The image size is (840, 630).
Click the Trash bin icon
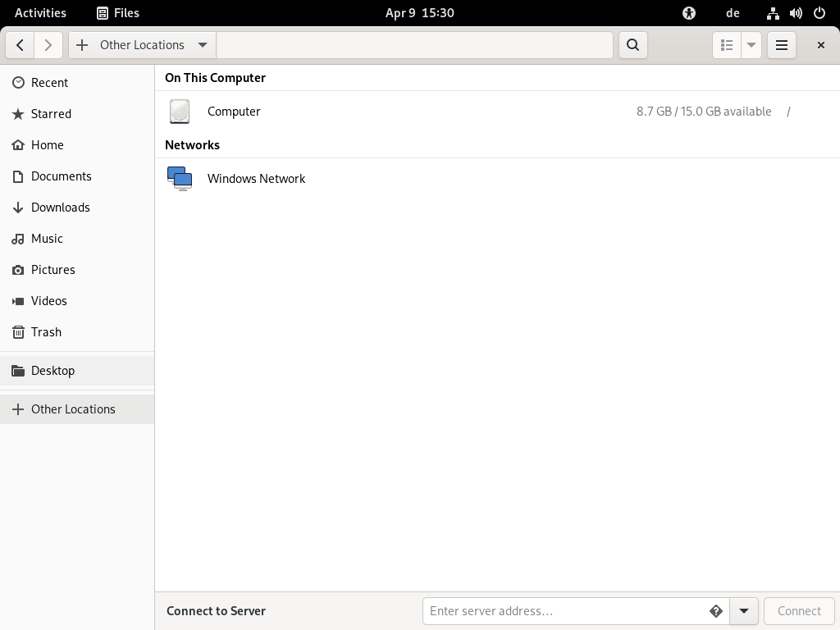coord(18,332)
